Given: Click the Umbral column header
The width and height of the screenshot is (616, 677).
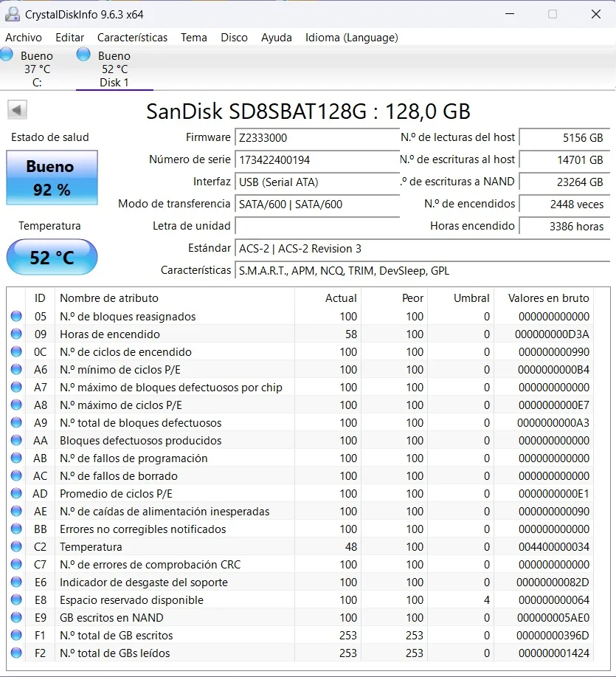Looking at the screenshot, I should pos(460,298).
